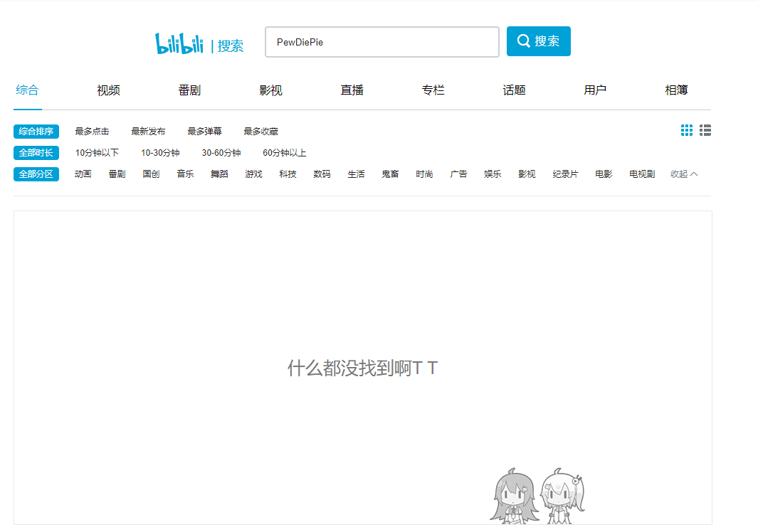Filter by 数码 category
This screenshot has width=758, height=532.
322,174
